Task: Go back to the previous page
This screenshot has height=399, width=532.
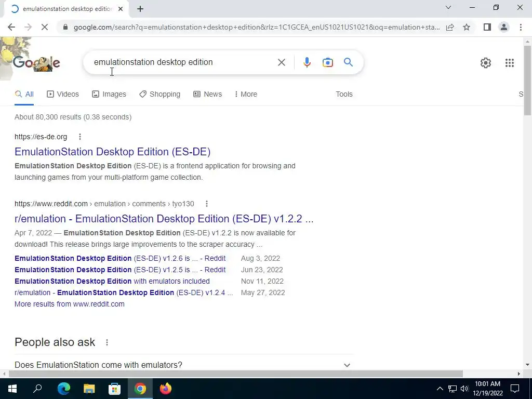Action: click(x=11, y=27)
